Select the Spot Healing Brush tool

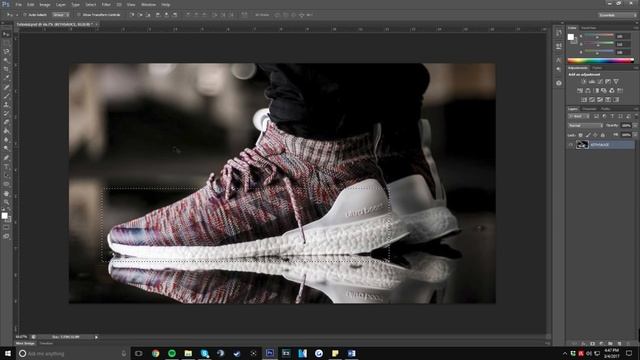click(6, 87)
